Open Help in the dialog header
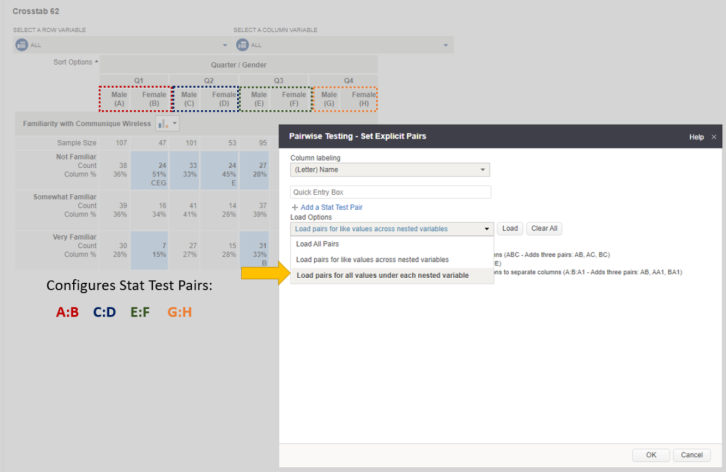The height and width of the screenshot is (472, 726). click(x=696, y=137)
